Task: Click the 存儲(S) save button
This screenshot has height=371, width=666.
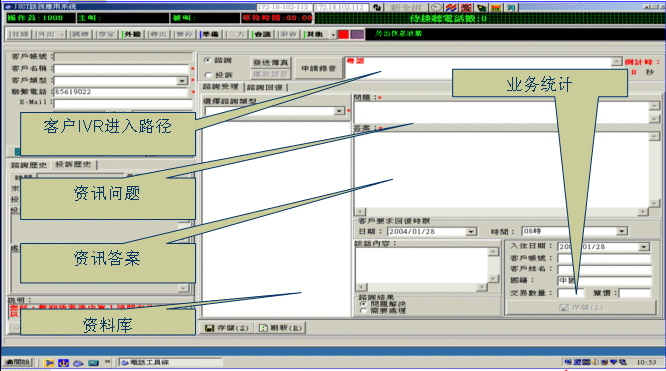Action: [227, 328]
